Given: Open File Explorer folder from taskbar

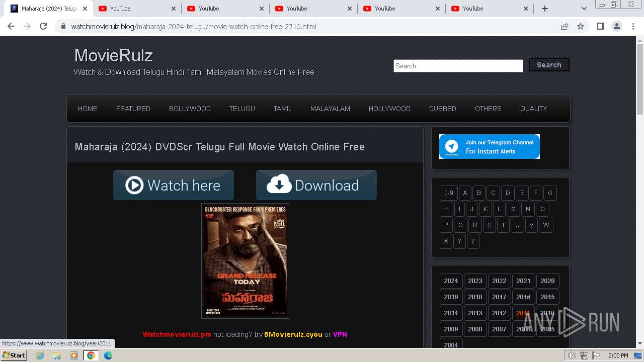Looking at the screenshot, I should coord(57,355).
